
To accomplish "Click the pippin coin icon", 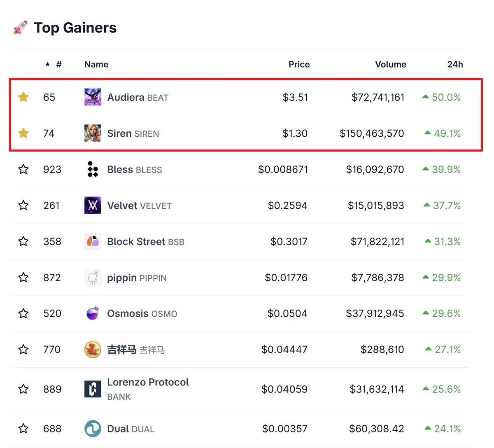I will tap(93, 277).
